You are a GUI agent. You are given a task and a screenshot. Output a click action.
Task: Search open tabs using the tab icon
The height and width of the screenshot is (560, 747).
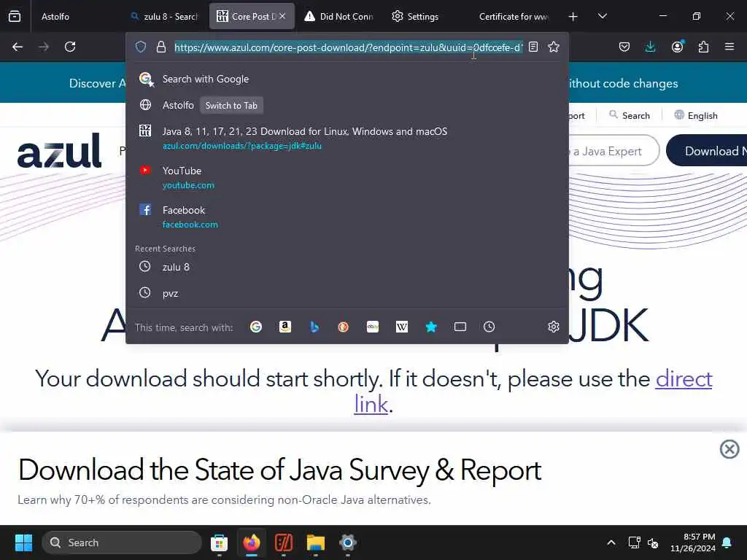460,327
